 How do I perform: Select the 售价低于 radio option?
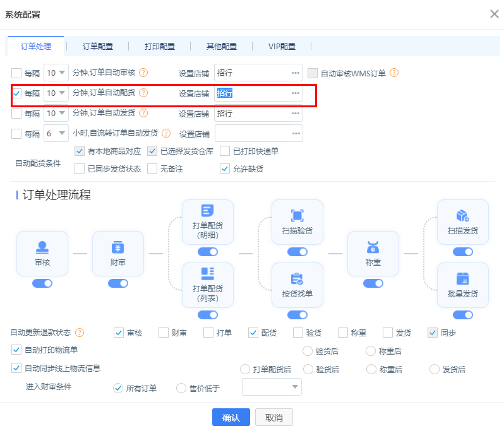[181, 388]
